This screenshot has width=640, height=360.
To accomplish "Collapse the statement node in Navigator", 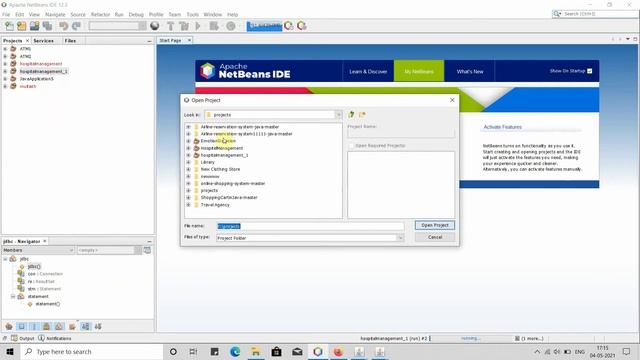I will pyautogui.click(x=13, y=296).
